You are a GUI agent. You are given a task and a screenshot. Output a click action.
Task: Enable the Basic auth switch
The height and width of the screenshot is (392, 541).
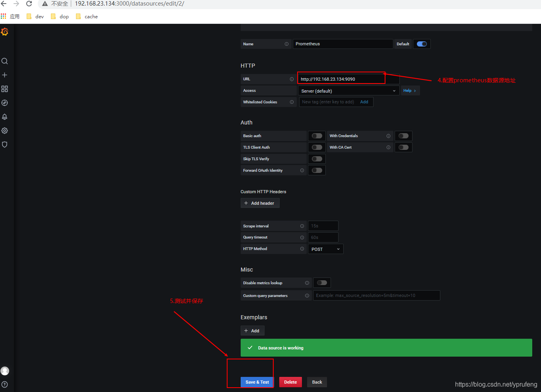pos(317,136)
